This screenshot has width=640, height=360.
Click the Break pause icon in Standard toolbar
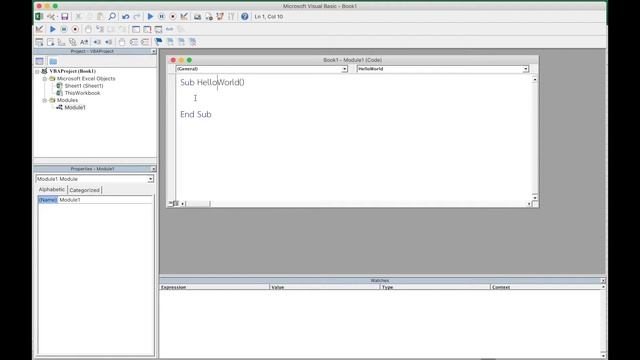click(162, 17)
